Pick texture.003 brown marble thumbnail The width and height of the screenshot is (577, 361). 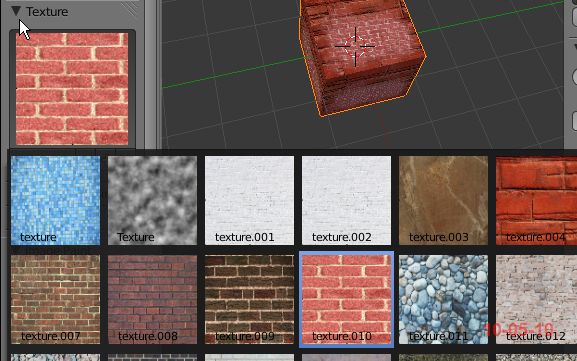click(443, 201)
